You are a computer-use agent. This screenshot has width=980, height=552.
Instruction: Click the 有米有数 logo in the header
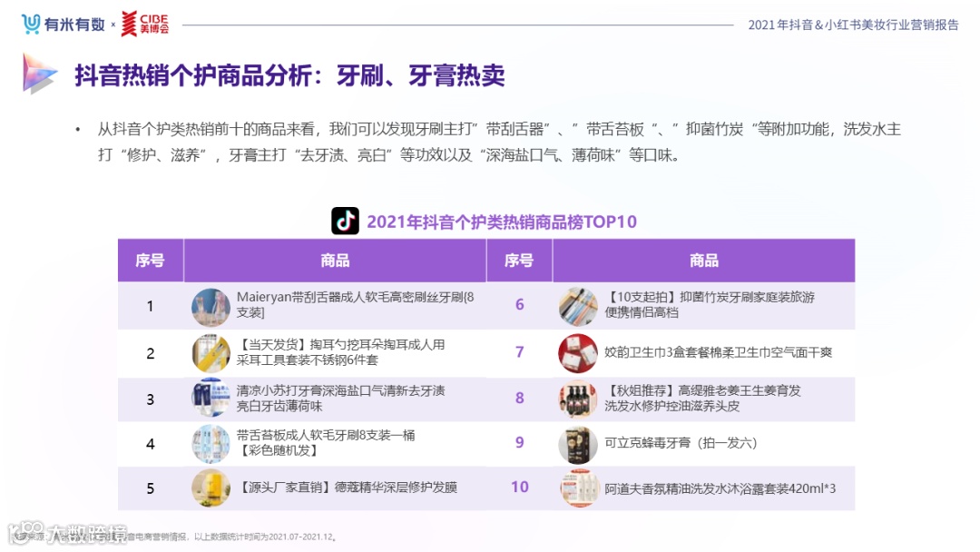click(64, 25)
